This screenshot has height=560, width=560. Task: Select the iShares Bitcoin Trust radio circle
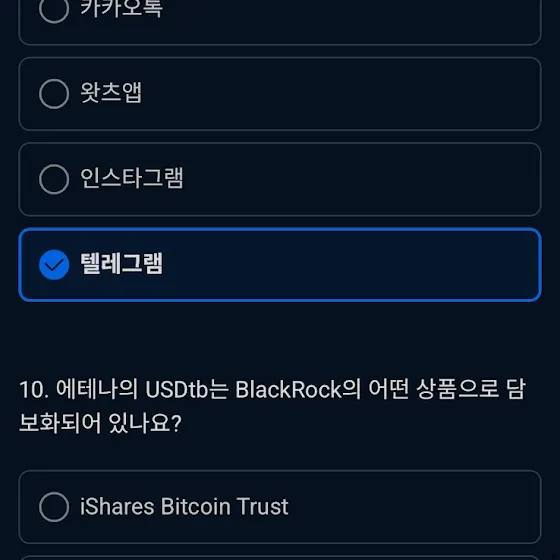click(x=54, y=507)
